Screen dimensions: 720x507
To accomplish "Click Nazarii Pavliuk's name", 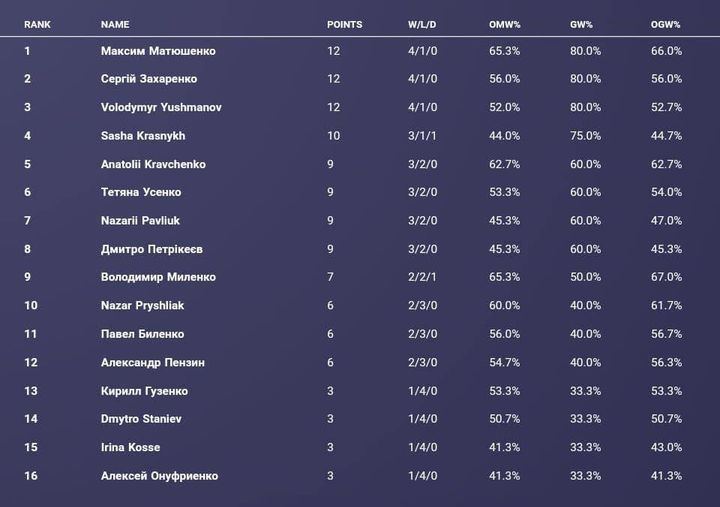I will point(140,220).
